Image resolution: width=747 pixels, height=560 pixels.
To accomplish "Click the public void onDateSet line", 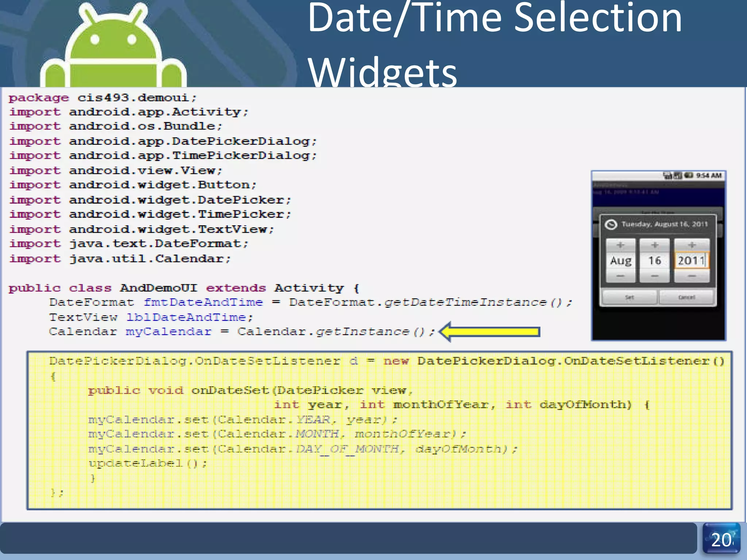I will 251,390.
